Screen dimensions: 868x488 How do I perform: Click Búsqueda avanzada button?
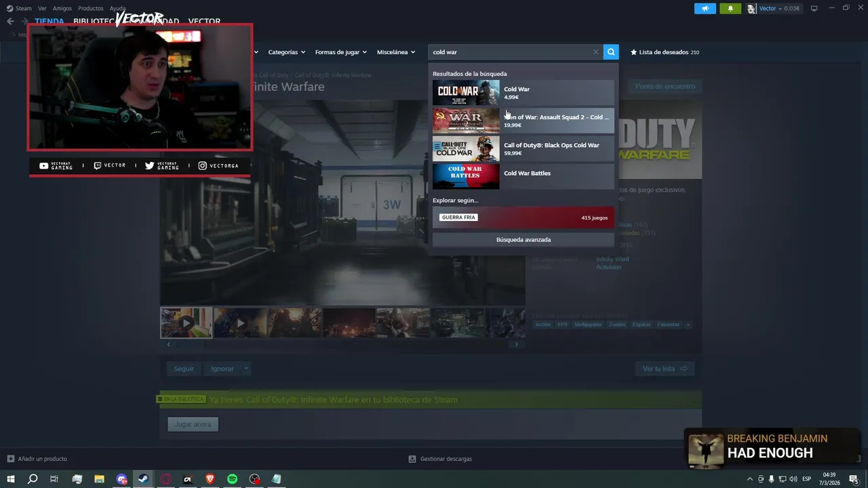coord(524,239)
